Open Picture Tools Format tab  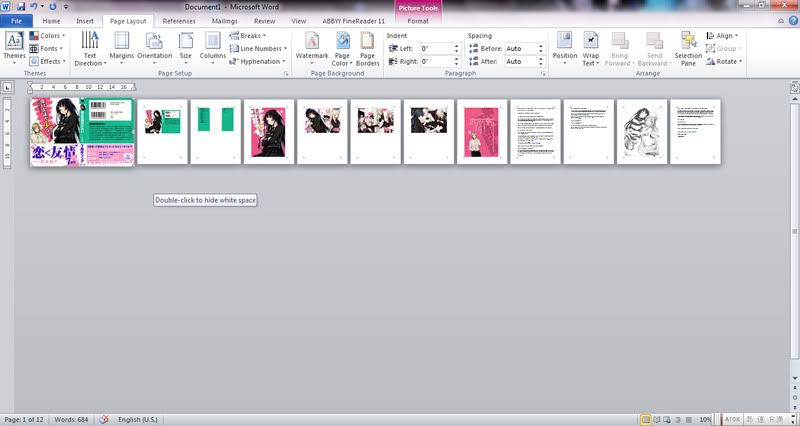coord(418,21)
